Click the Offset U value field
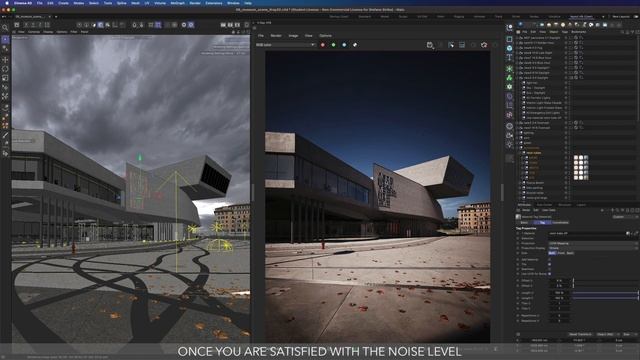 tap(560, 281)
